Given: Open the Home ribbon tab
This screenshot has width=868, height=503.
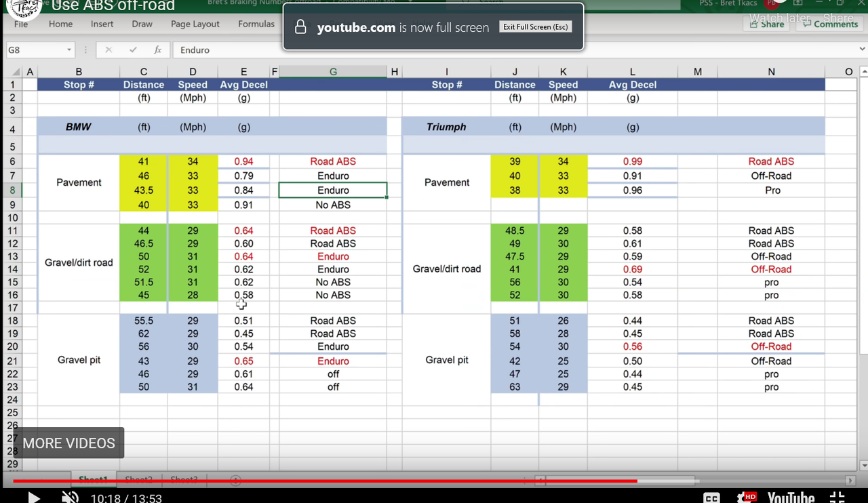Looking at the screenshot, I should tap(60, 24).
